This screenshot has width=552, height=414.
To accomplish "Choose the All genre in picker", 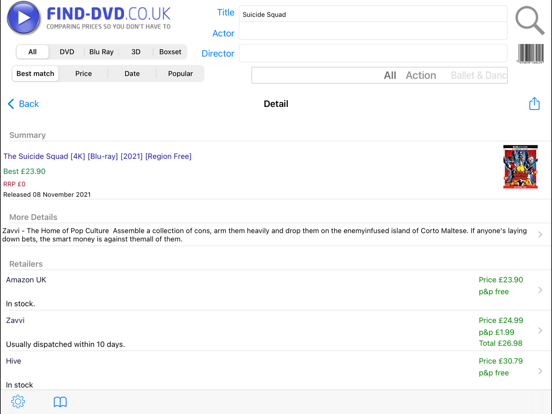I will (390, 75).
